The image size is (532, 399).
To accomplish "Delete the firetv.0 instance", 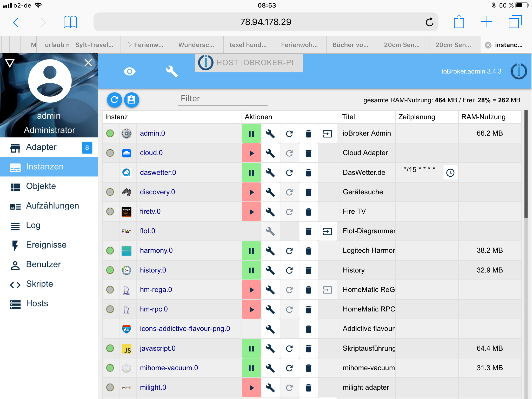I will pos(309,212).
